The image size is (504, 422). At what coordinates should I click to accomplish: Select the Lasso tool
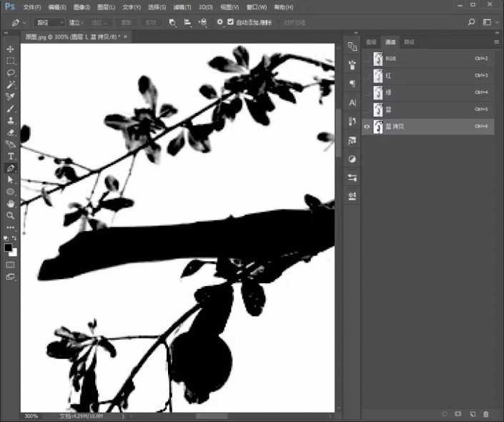11,73
